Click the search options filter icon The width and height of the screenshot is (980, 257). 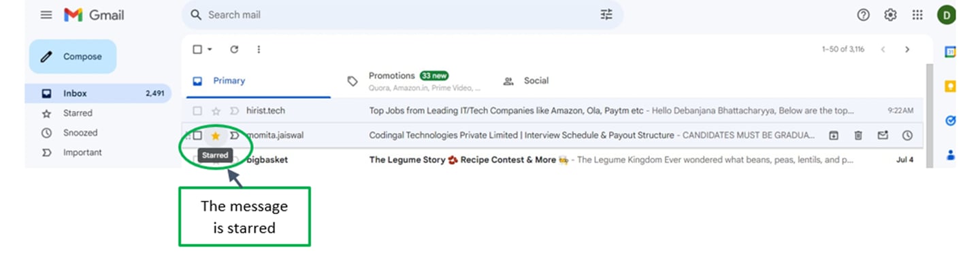[x=606, y=15]
